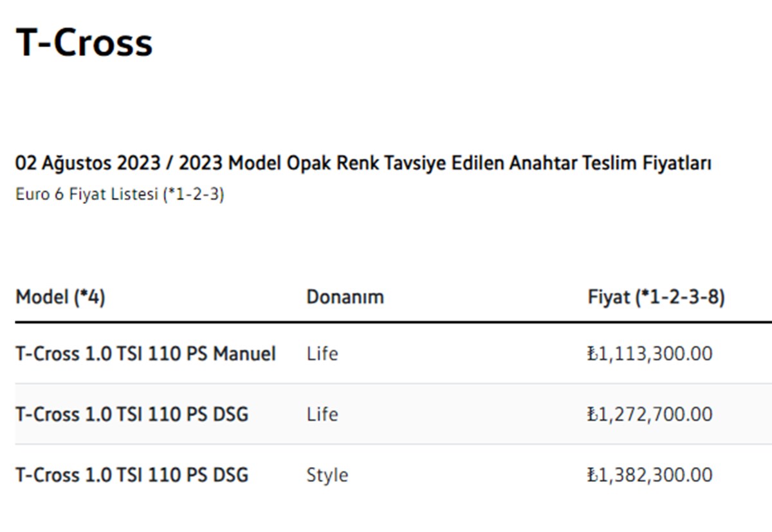
Task: Click the lira symbol before 1,382,300.00
Action: [x=593, y=475]
